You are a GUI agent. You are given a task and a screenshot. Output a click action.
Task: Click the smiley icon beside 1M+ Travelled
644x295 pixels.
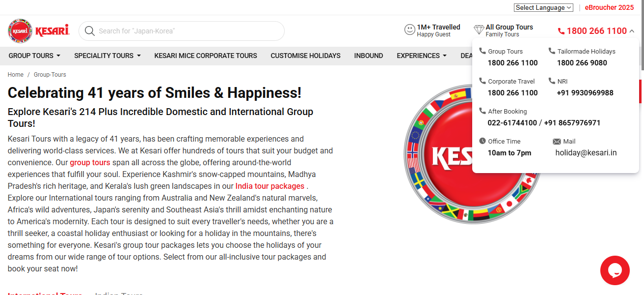pyautogui.click(x=410, y=29)
